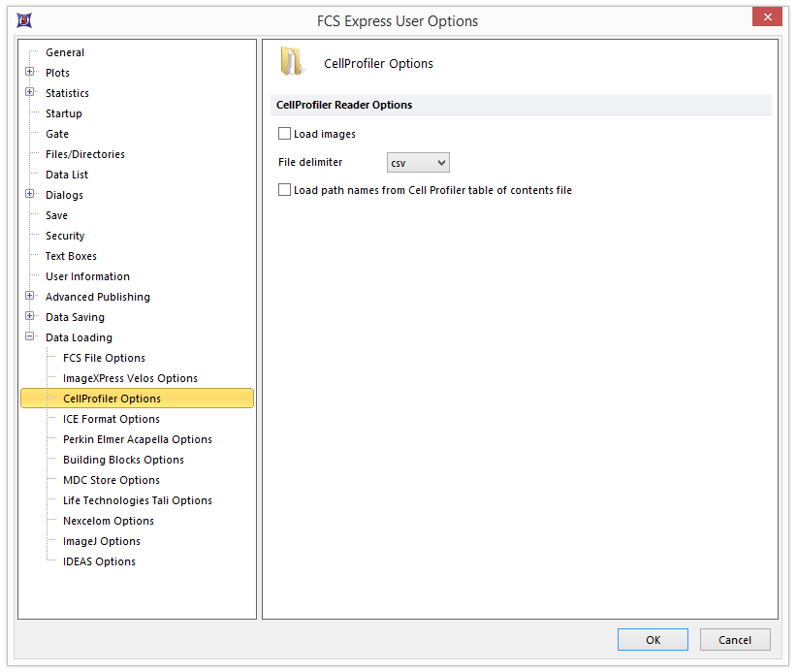Check Load path names from table of contents
Image resolution: width=797 pixels, height=672 pixels.
tap(285, 190)
